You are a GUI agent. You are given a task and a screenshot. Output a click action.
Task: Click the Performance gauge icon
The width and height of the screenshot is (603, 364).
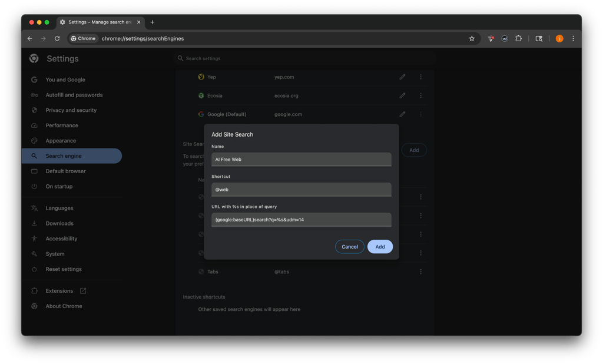pyautogui.click(x=34, y=125)
